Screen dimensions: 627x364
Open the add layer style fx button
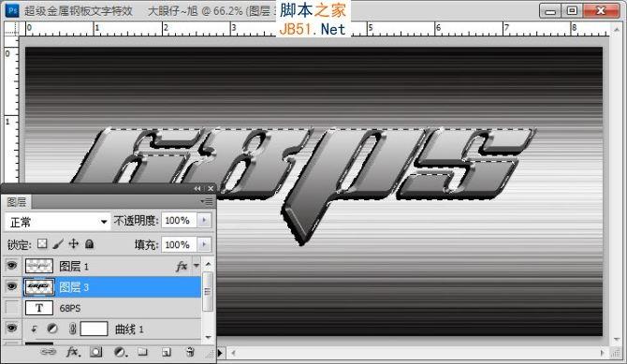(x=73, y=352)
